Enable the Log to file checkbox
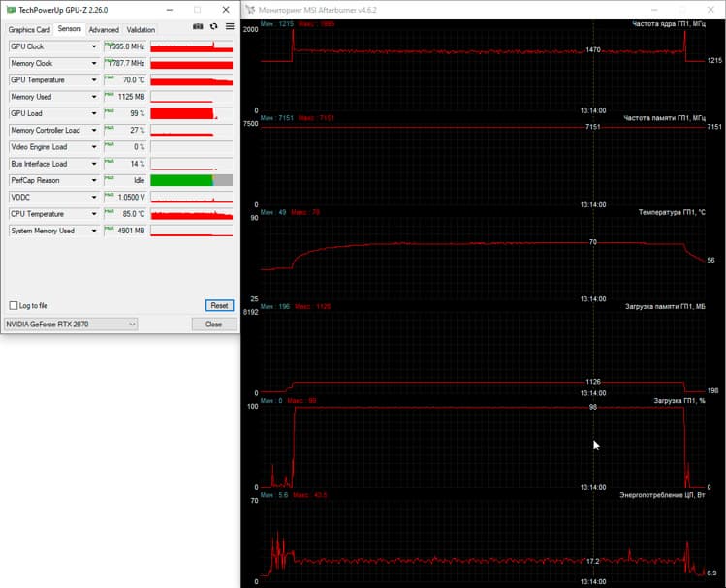Image resolution: width=726 pixels, height=588 pixels. [x=14, y=305]
